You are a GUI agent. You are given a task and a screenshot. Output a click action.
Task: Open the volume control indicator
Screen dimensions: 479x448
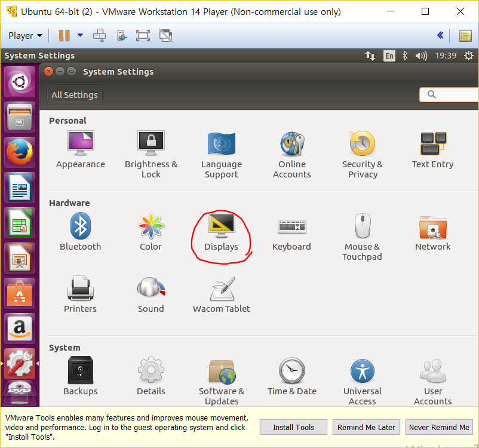pos(421,56)
